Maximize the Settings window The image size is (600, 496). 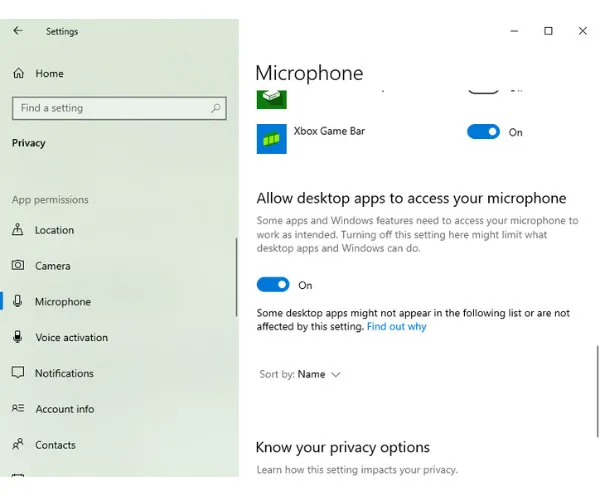(x=548, y=31)
